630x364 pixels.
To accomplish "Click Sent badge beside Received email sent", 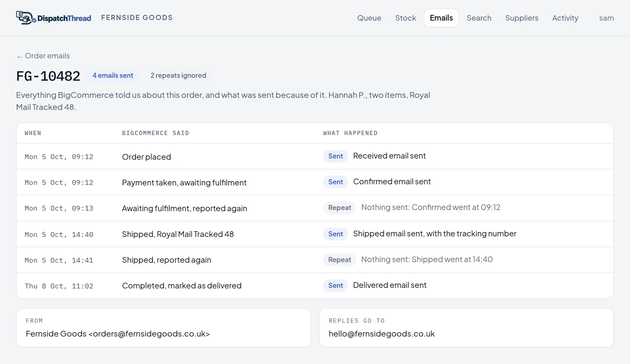I will tap(335, 156).
